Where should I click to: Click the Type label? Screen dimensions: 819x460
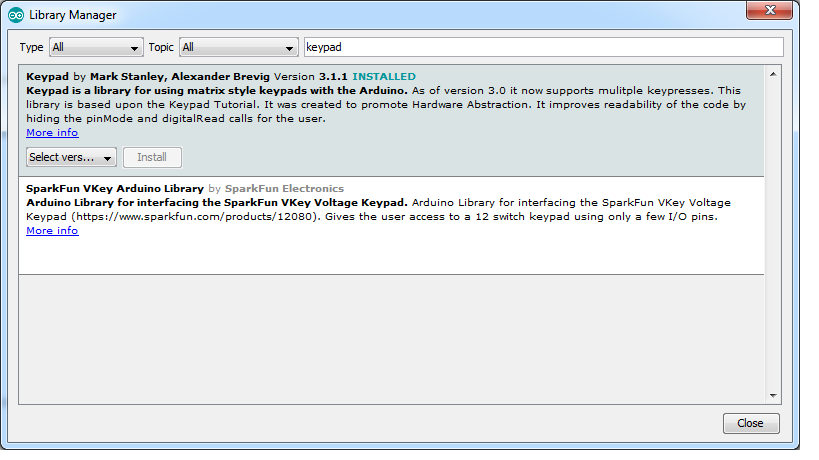pos(31,47)
